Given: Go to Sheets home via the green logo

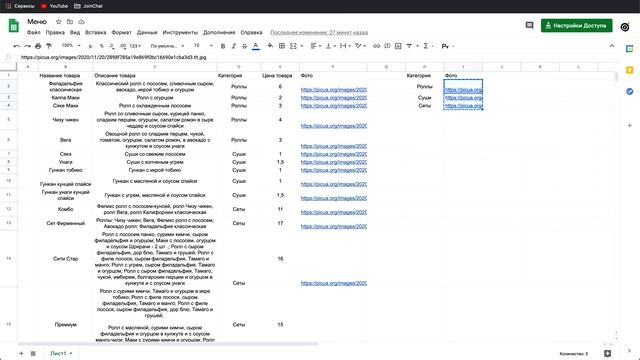Looking at the screenshot, I should [x=13, y=26].
